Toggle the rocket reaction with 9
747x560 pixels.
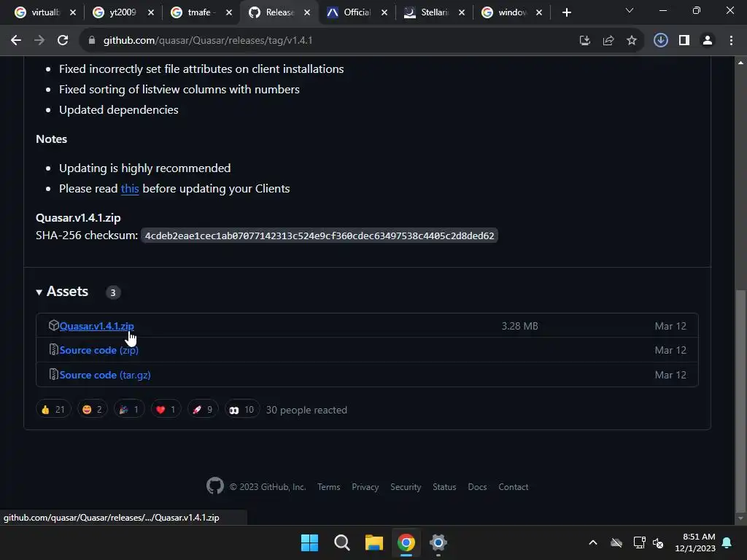(203, 410)
